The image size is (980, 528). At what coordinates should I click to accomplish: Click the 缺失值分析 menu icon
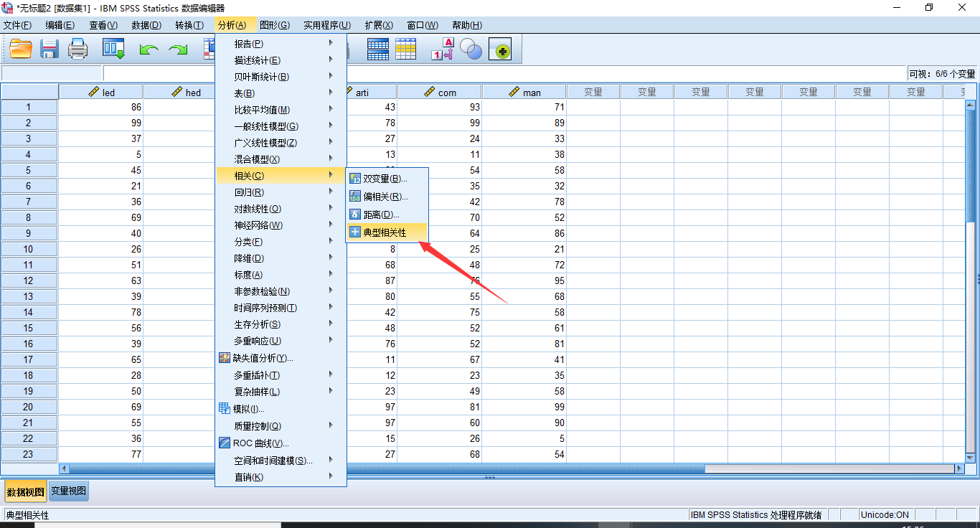(x=225, y=358)
